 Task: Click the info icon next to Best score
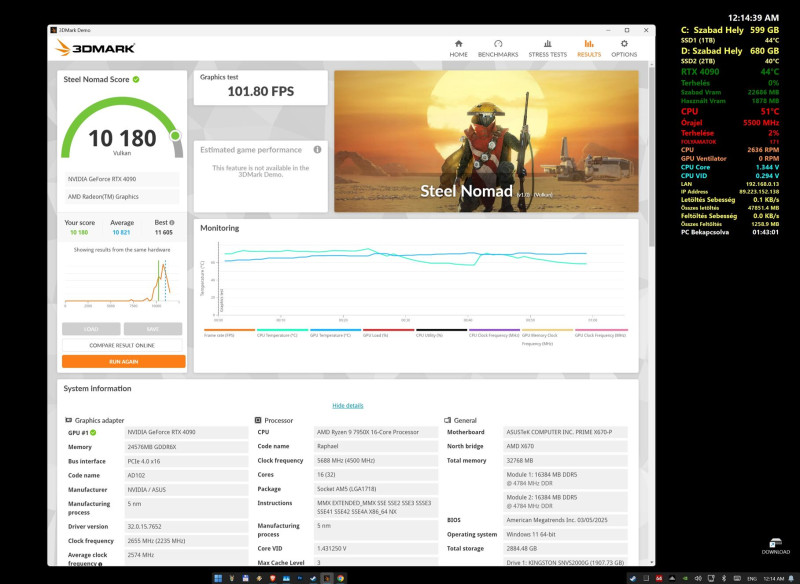point(172,222)
